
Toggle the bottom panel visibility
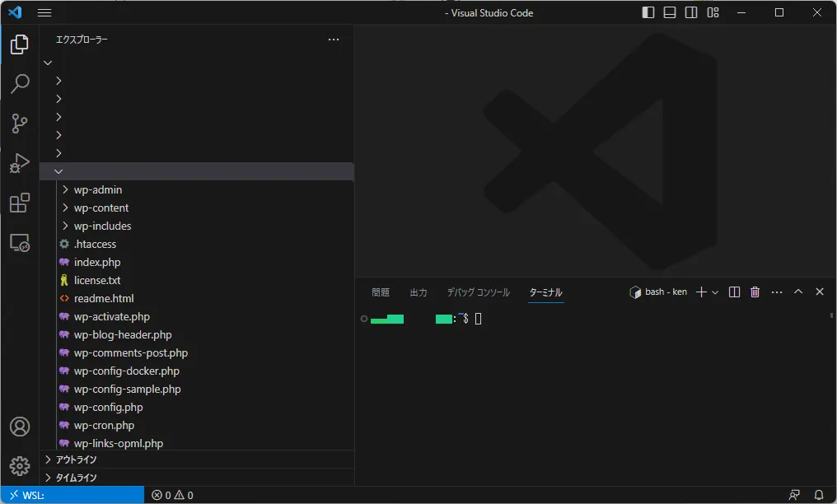[x=670, y=12]
